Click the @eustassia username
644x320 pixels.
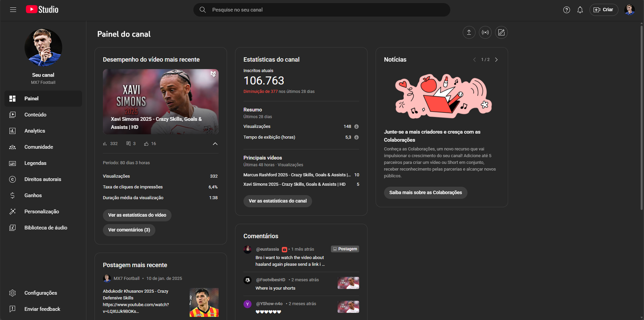pyautogui.click(x=267, y=249)
